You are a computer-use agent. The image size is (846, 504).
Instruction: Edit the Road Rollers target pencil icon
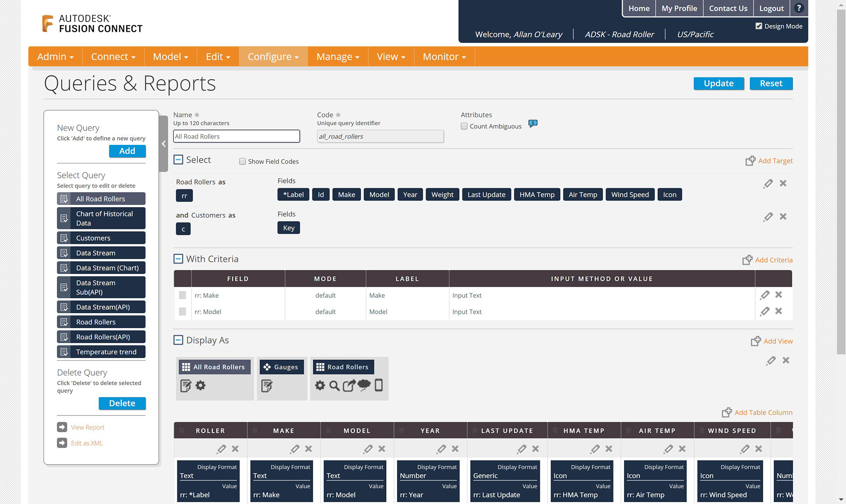[x=768, y=183]
